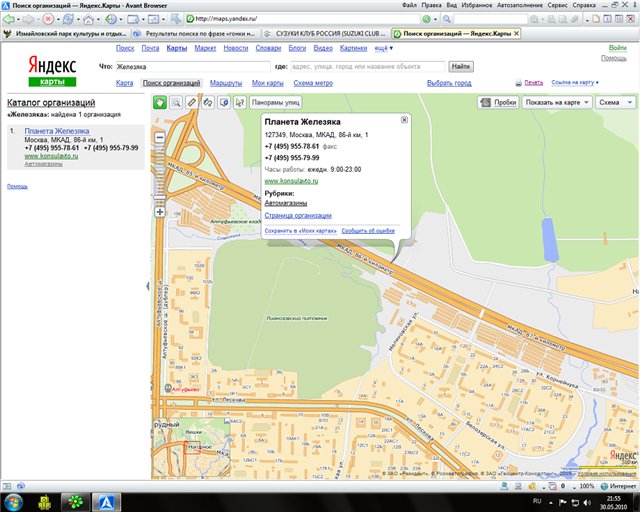Activate the zoom magnifier map tool
The height and width of the screenshot is (512, 640).
pos(176,102)
